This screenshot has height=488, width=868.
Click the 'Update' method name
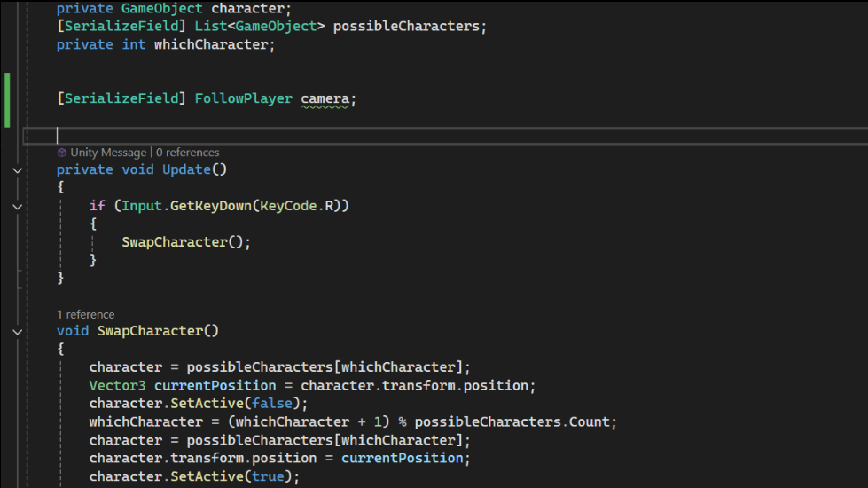(186, 169)
